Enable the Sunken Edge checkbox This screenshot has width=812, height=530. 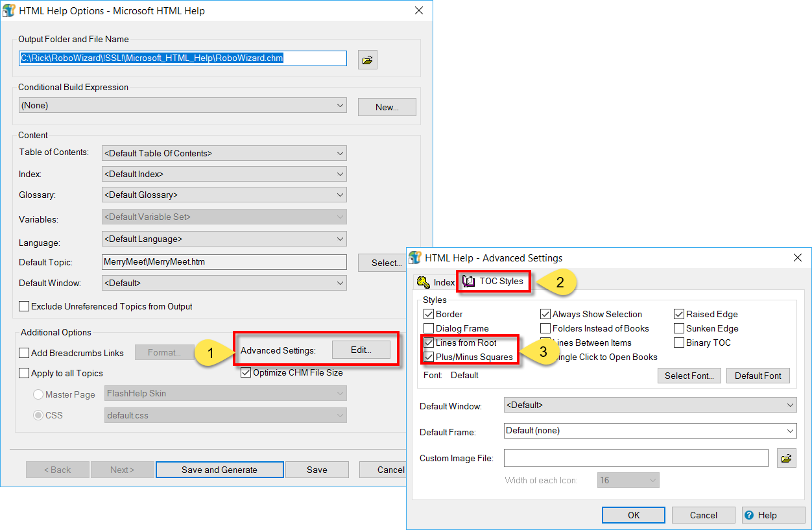point(679,328)
